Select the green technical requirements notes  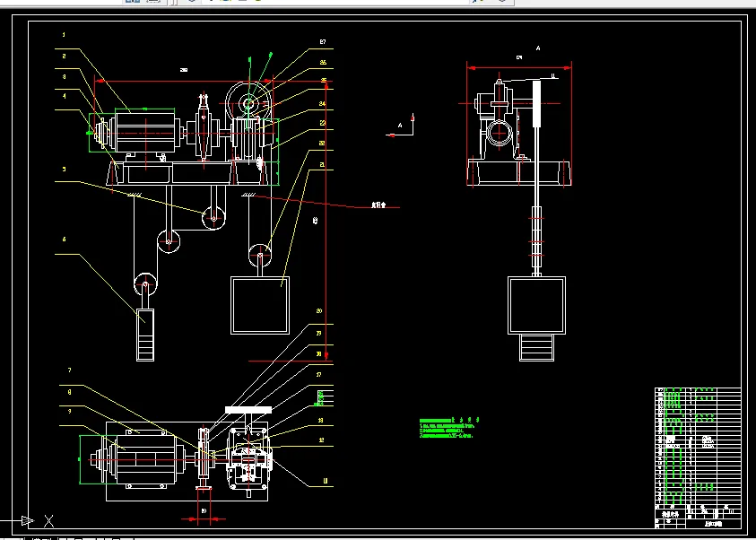tap(448, 428)
